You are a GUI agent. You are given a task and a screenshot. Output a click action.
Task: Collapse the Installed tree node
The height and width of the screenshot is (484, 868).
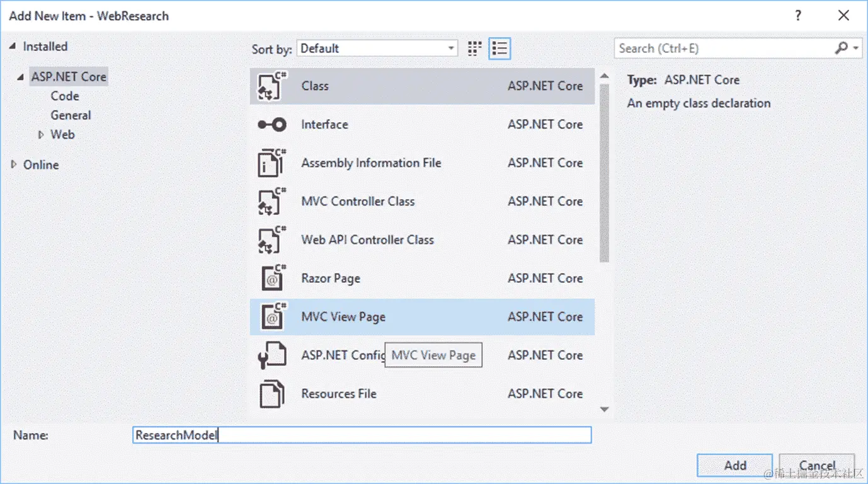13,47
